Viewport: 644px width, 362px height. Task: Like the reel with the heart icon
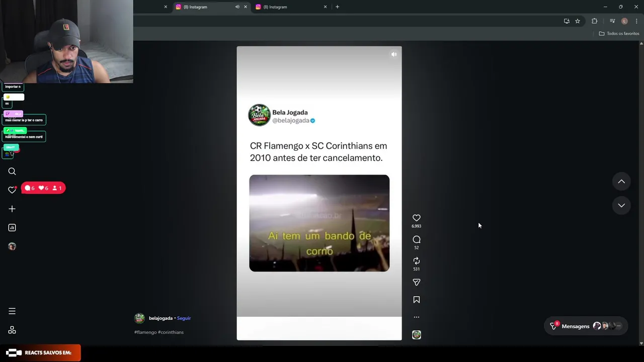click(x=417, y=218)
